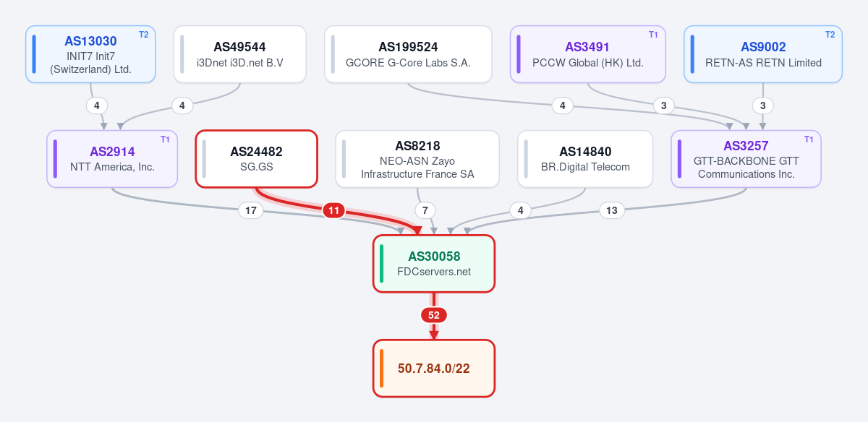Click the 17 edge label badge
Image resolution: width=868 pixels, height=422 pixels.
point(251,211)
